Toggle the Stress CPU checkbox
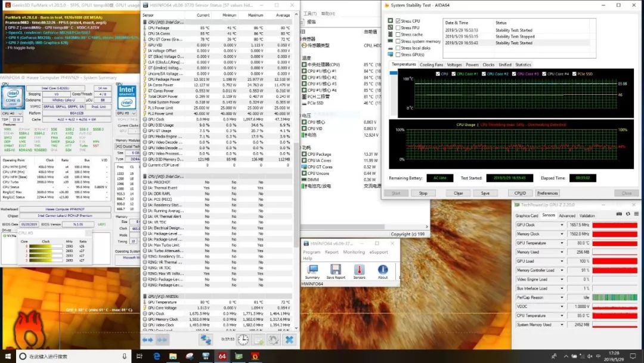 398,21
